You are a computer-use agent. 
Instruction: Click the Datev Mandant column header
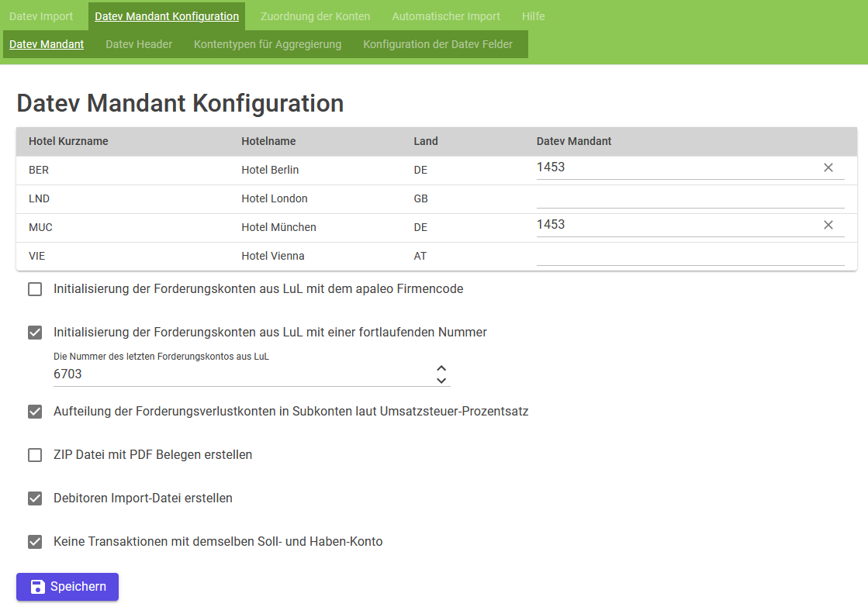point(574,142)
